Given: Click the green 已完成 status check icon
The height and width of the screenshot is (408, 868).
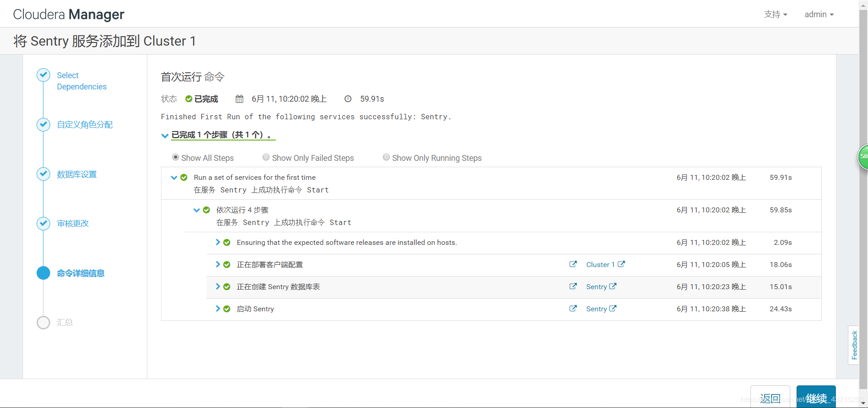Looking at the screenshot, I should [x=189, y=99].
